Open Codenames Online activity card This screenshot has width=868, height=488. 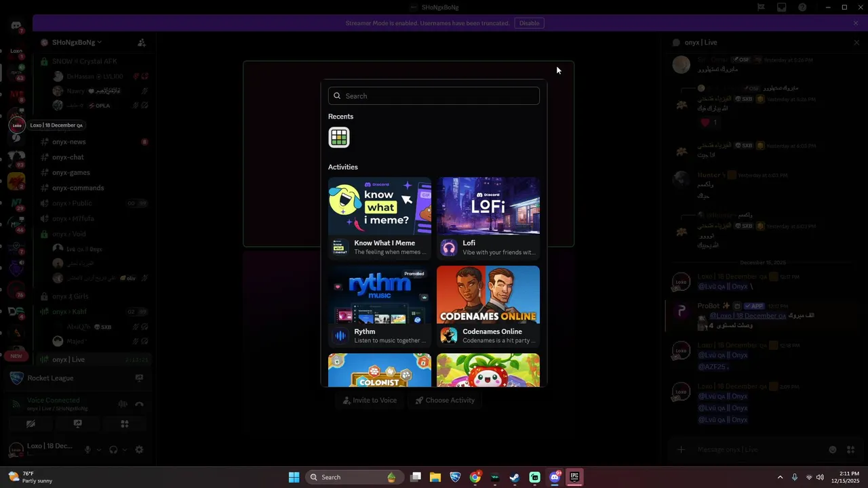pyautogui.click(x=488, y=306)
